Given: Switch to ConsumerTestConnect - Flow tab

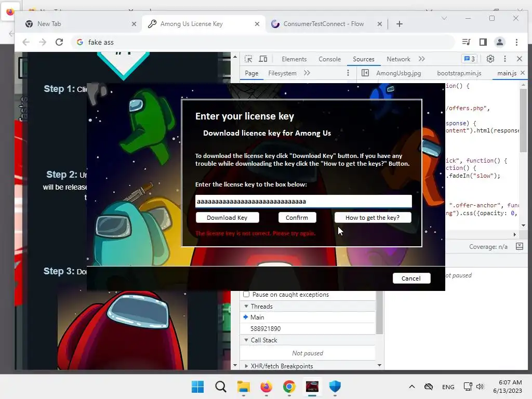Looking at the screenshot, I should coord(326,24).
